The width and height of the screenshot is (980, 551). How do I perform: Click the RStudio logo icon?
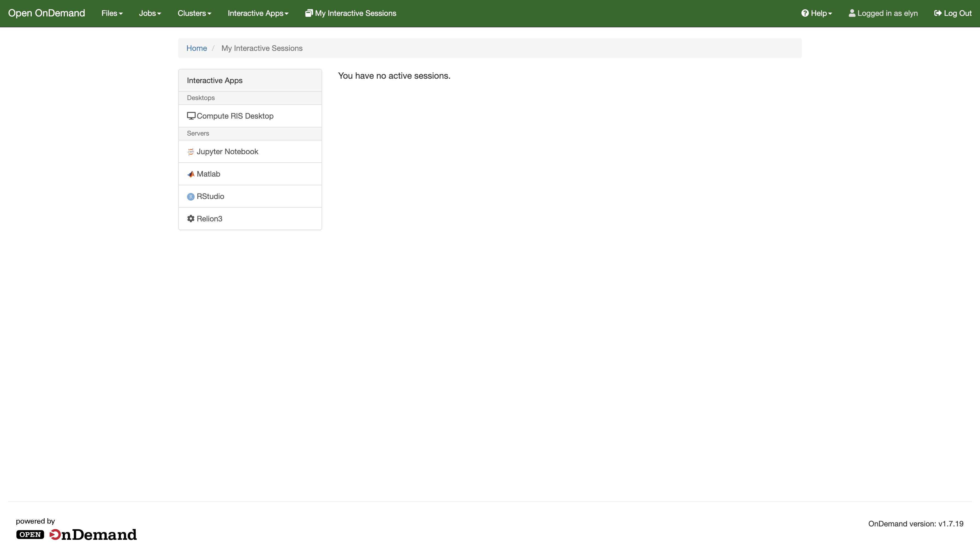coord(191,197)
